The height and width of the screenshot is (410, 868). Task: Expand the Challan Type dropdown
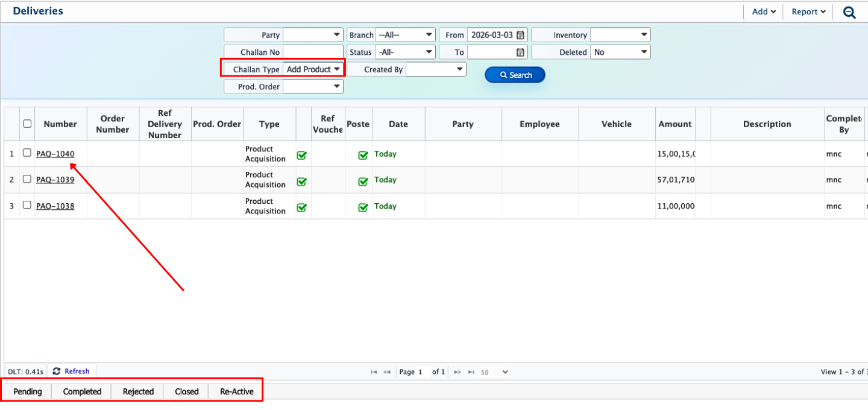(x=313, y=69)
